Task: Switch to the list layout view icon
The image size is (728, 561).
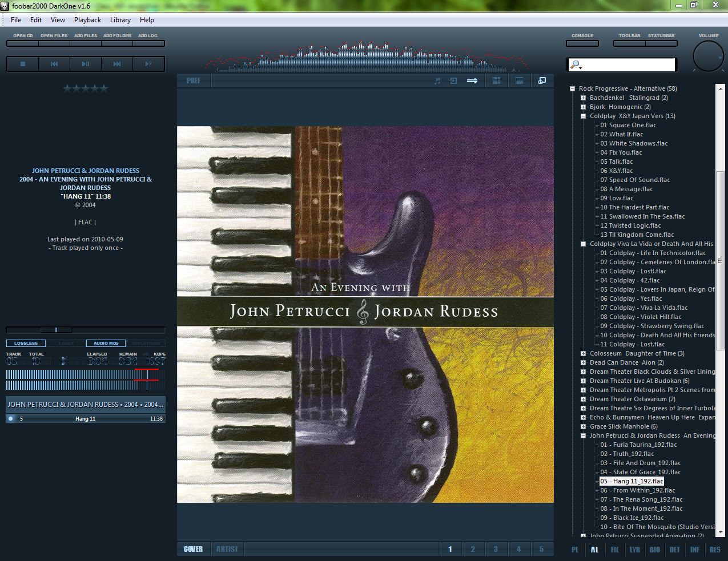Action: click(x=519, y=80)
